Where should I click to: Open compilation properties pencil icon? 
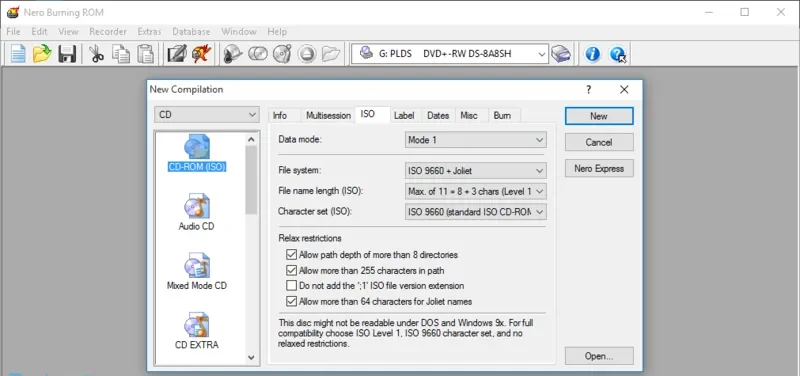[177, 54]
